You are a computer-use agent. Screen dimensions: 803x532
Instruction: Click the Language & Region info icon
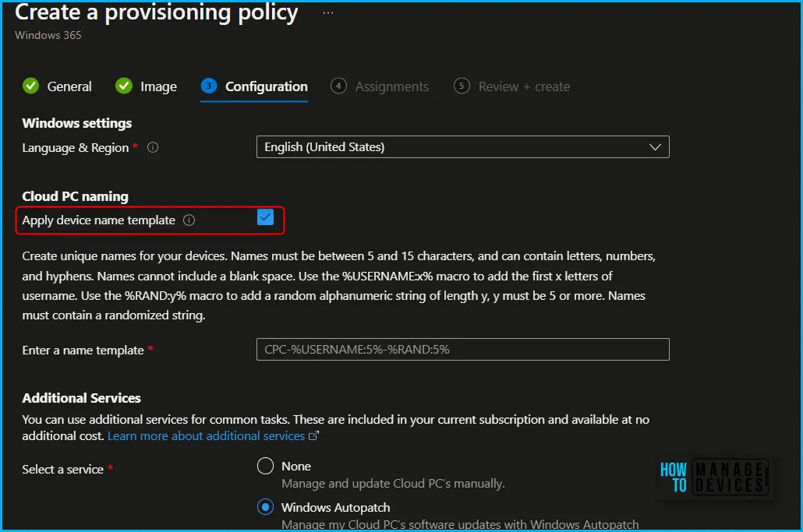(153, 147)
